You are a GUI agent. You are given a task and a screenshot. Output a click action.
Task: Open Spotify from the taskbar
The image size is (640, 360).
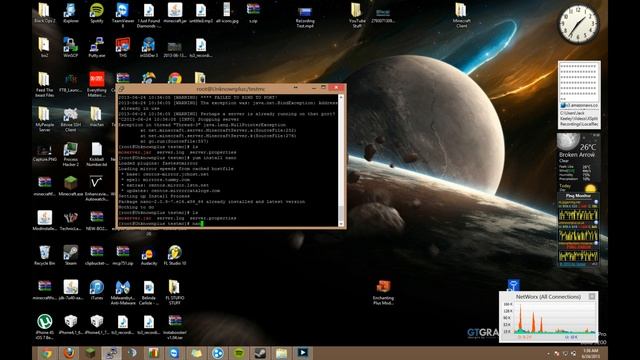pos(238,353)
